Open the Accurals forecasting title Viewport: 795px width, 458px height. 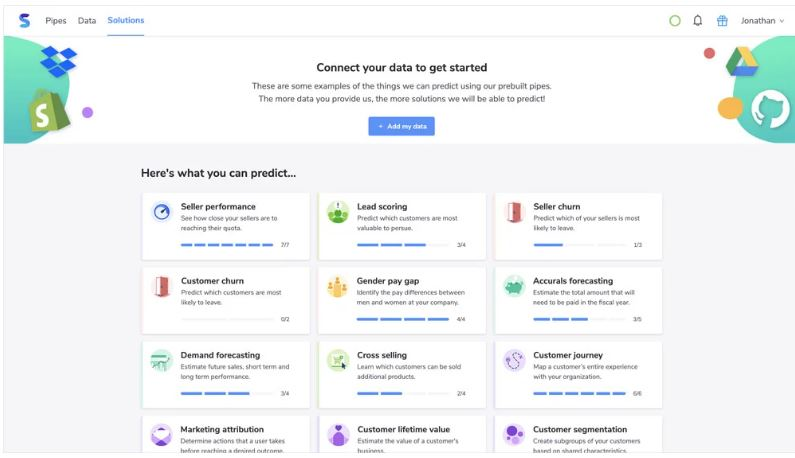tap(573, 281)
